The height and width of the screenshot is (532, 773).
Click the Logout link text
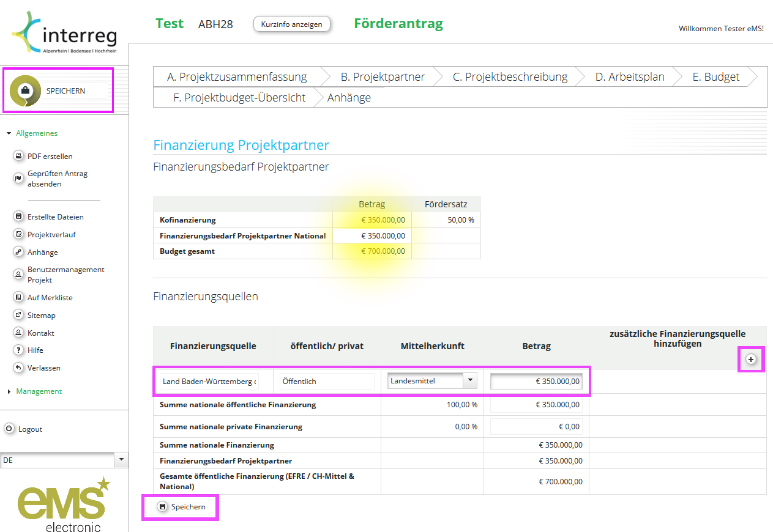(x=30, y=429)
